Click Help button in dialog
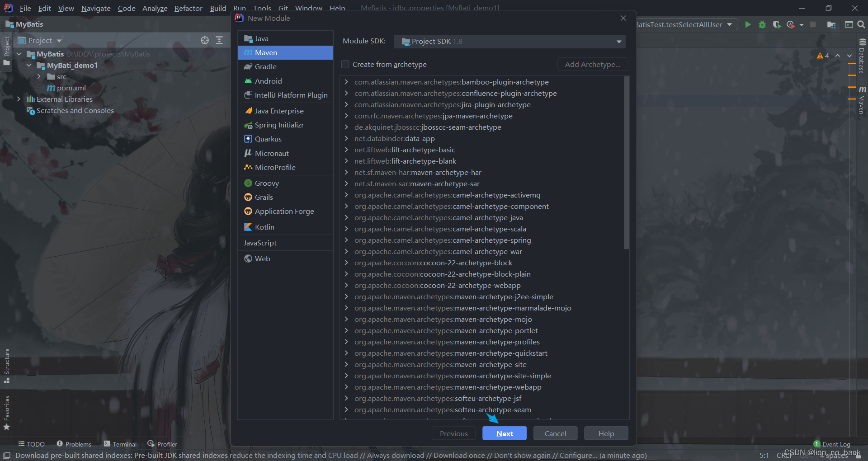This screenshot has width=868, height=461. click(x=606, y=433)
